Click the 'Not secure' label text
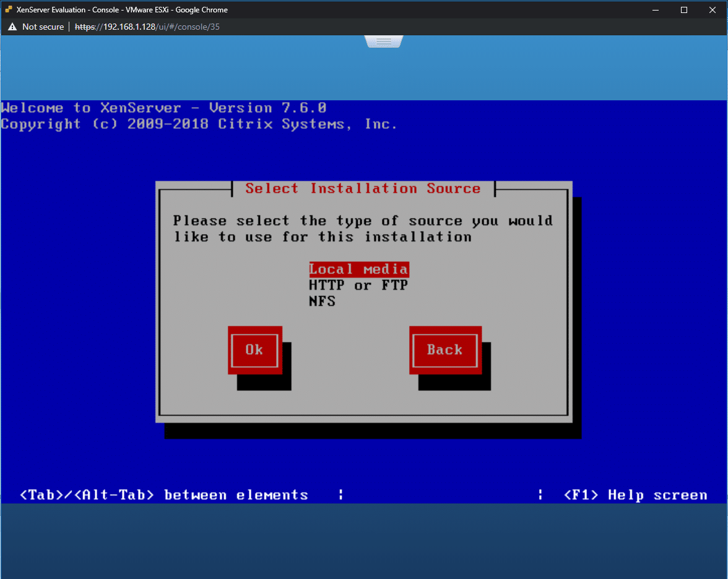Screen dimensions: 728x579 tap(43, 27)
